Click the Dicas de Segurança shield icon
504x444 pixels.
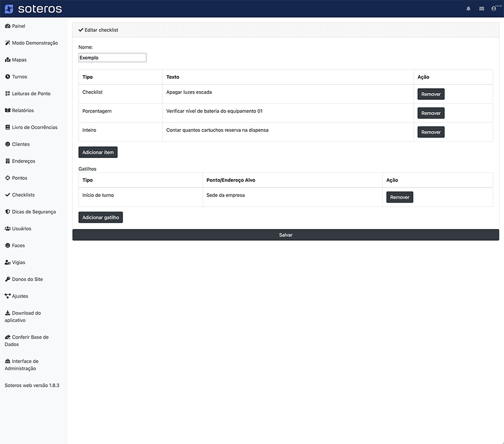7,212
